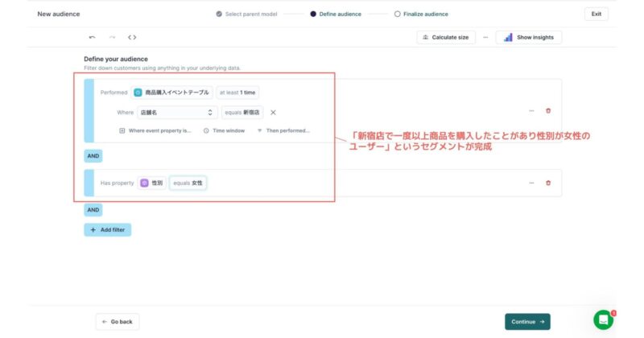Delete the Performed filter with trash icon
Screen dimensions: 644x338
tap(548, 111)
